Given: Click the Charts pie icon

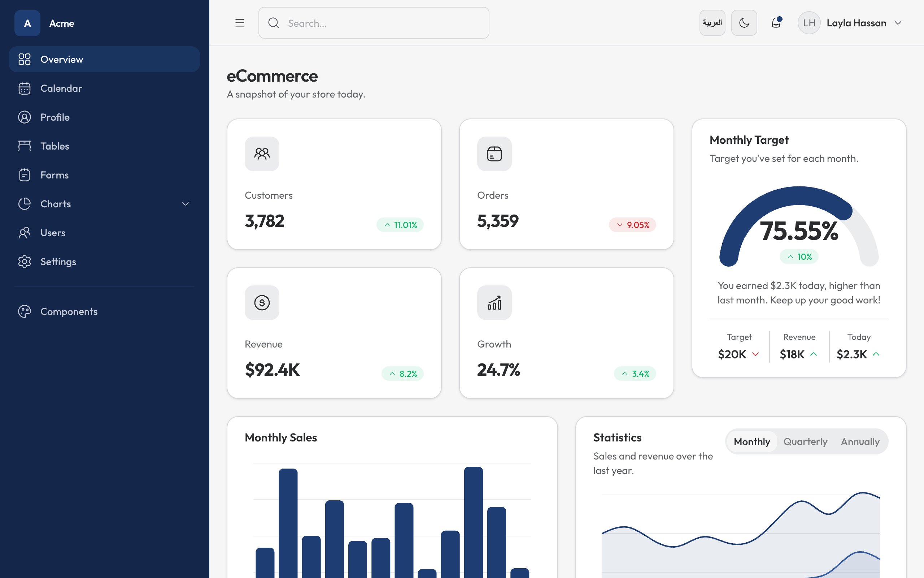Looking at the screenshot, I should click(x=25, y=204).
